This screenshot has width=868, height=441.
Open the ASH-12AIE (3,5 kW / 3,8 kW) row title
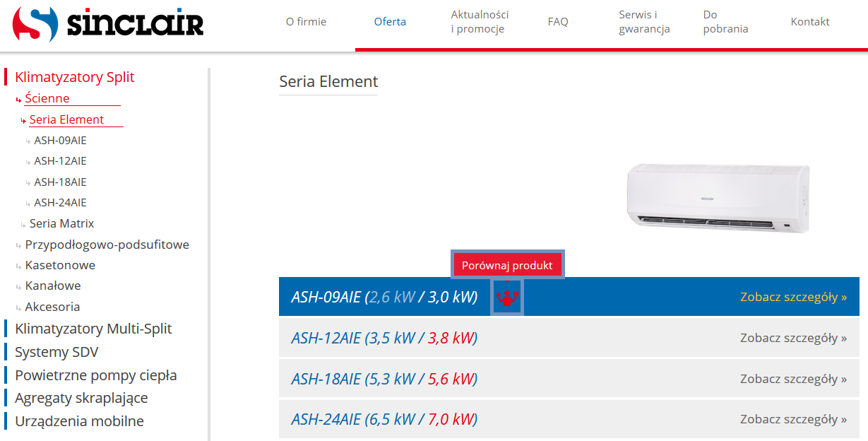tap(384, 338)
